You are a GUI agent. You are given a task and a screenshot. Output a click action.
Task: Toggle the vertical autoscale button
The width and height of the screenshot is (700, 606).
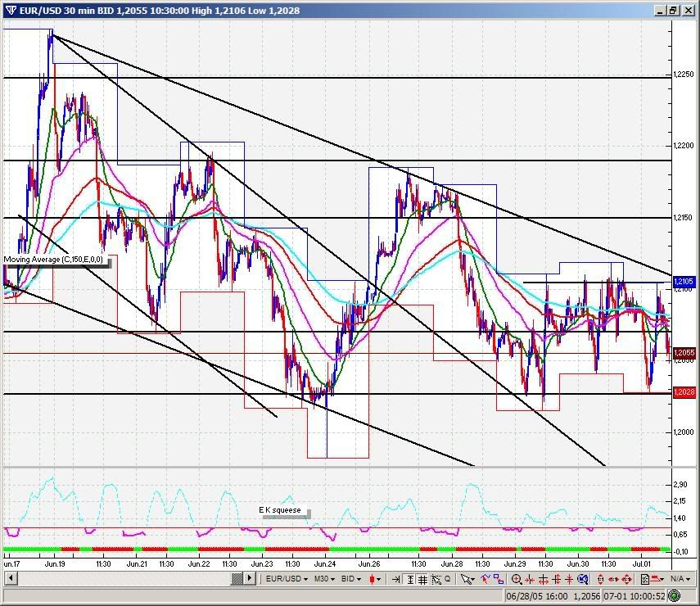410,579
